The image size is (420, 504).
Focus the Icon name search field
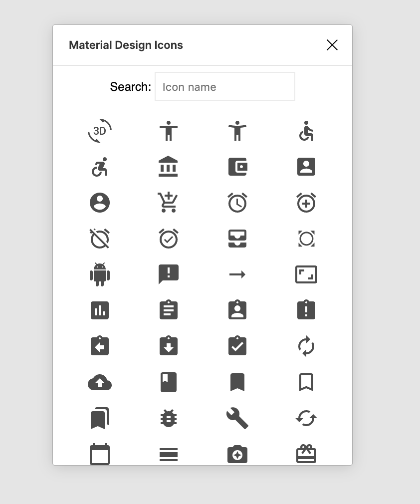[x=225, y=86]
